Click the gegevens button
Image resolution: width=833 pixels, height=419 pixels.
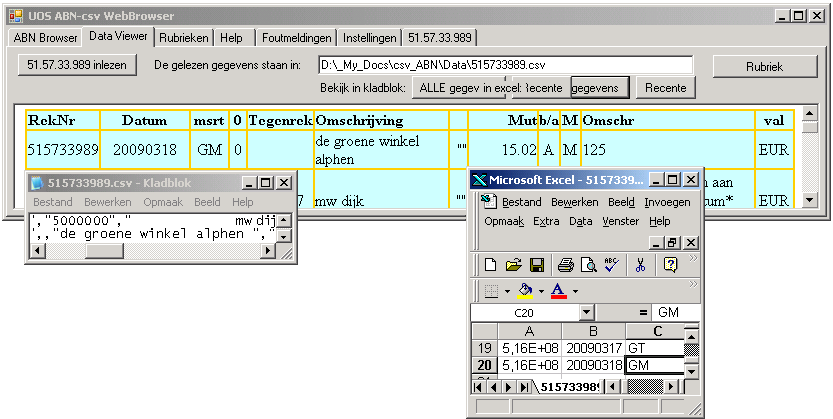click(600, 88)
